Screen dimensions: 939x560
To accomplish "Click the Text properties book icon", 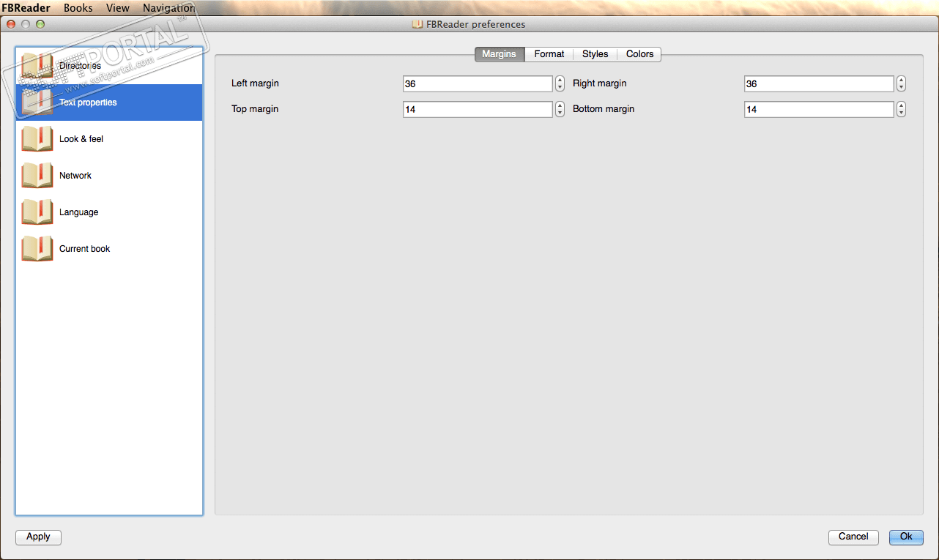I will pos(37,102).
